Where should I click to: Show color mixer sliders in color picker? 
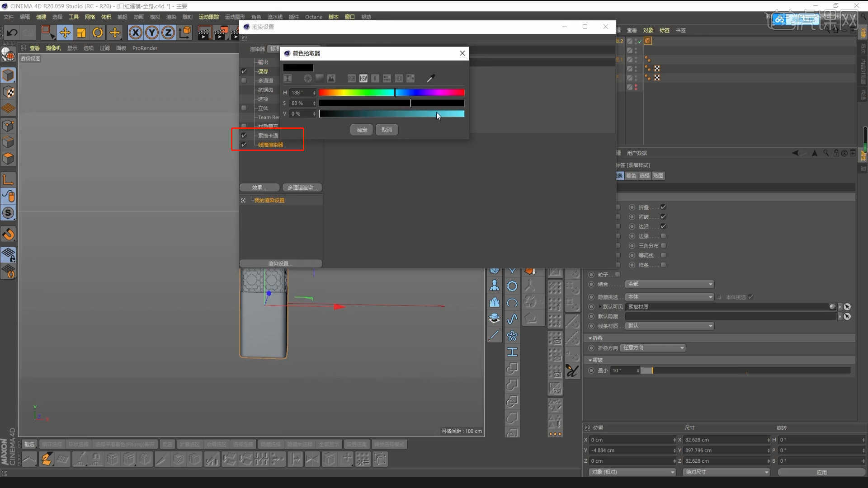point(387,79)
